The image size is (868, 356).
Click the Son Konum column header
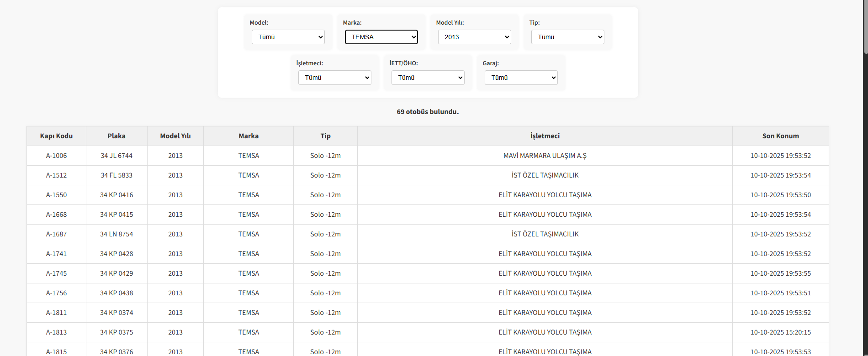click(x=780, y=136)
